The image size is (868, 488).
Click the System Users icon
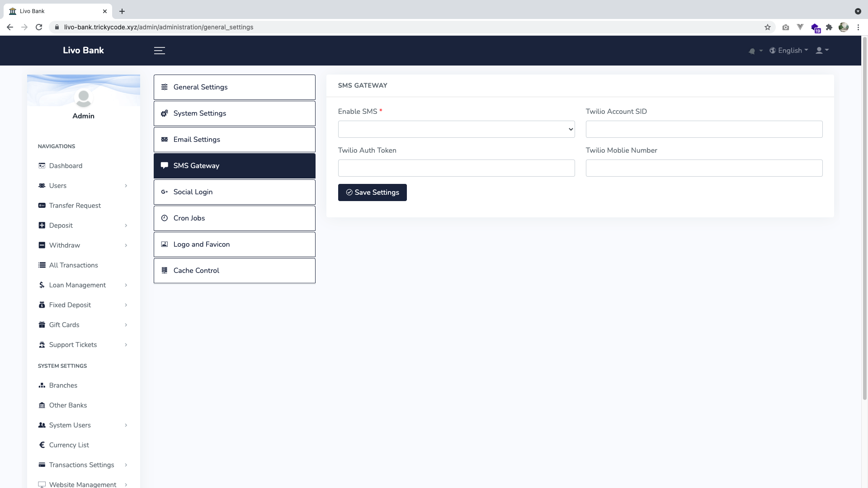pos(42,425)
